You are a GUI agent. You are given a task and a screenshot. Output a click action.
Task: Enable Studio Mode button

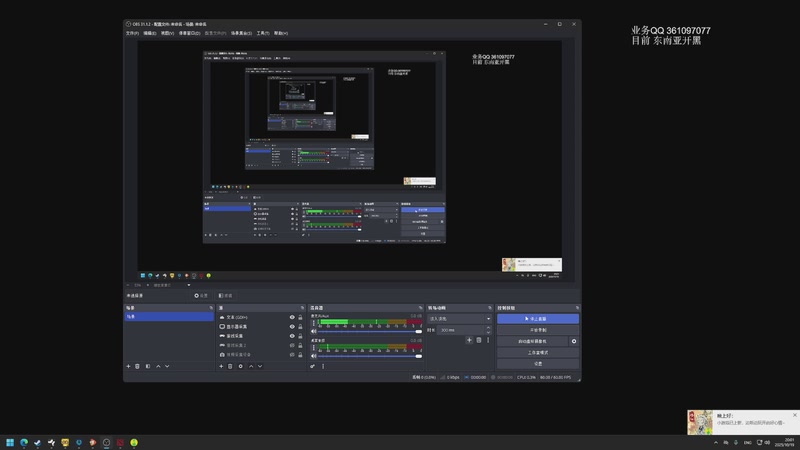click(538, 353)
